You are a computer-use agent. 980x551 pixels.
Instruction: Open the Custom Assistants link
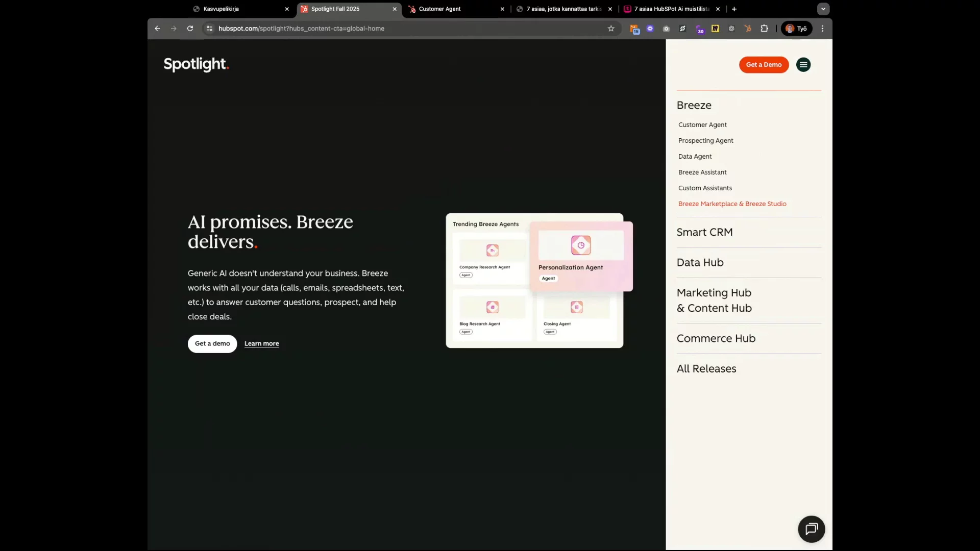click(x=705, y=188)
